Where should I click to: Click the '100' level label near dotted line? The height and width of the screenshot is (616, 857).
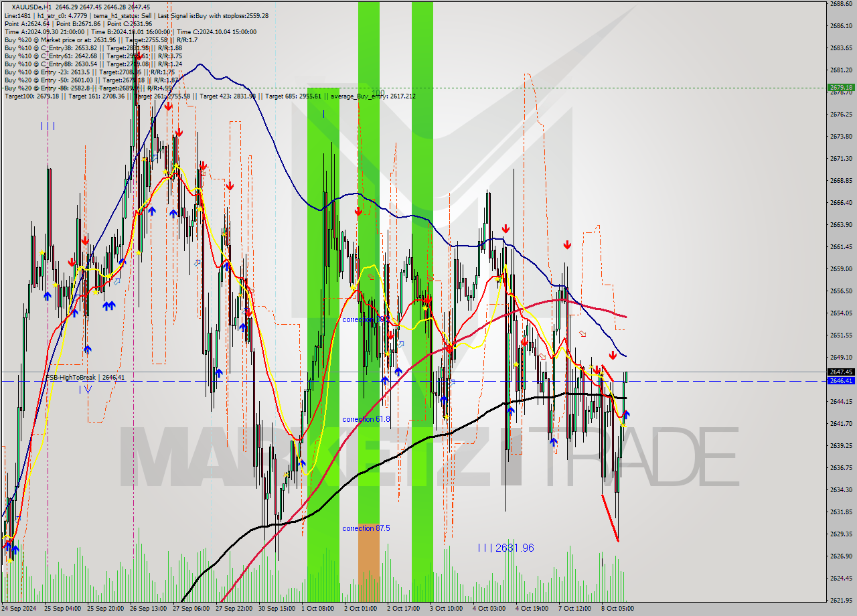point(378,92)
